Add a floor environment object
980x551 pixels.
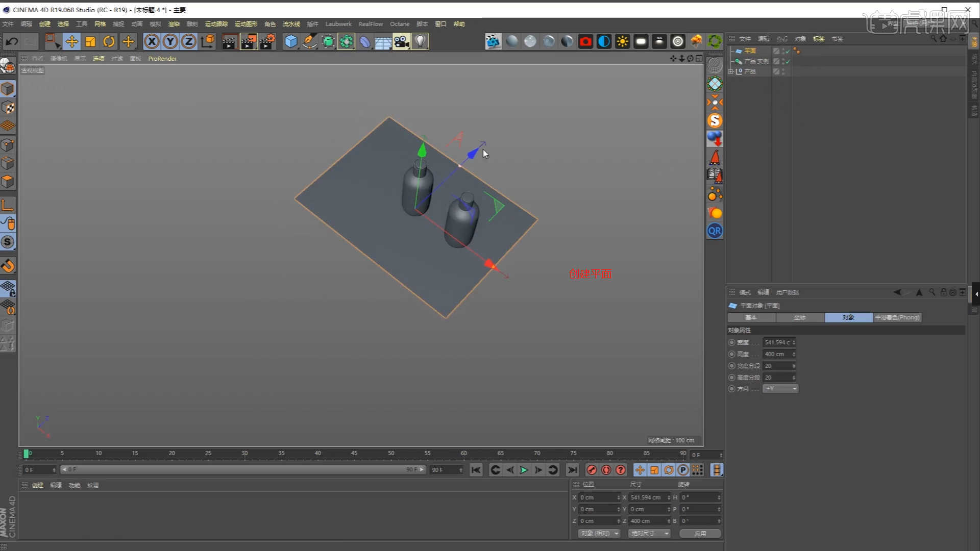click(383, 41)
